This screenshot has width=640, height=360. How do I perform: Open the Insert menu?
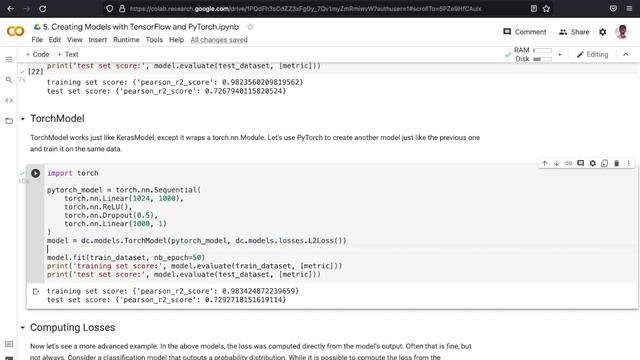coord(98,40)
